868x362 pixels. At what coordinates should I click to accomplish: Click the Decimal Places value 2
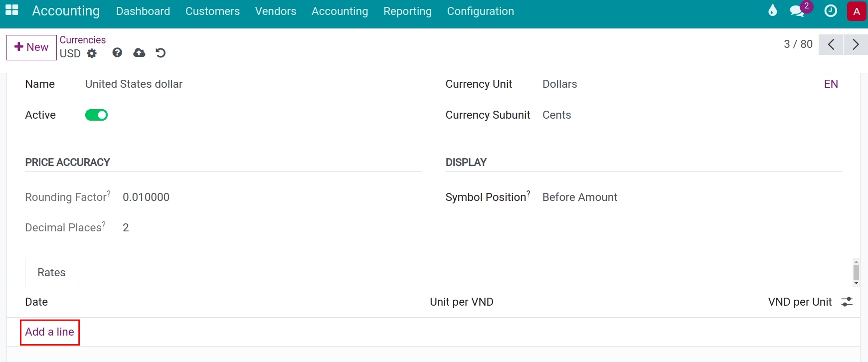pyautogui.click(x=126, y=227)
